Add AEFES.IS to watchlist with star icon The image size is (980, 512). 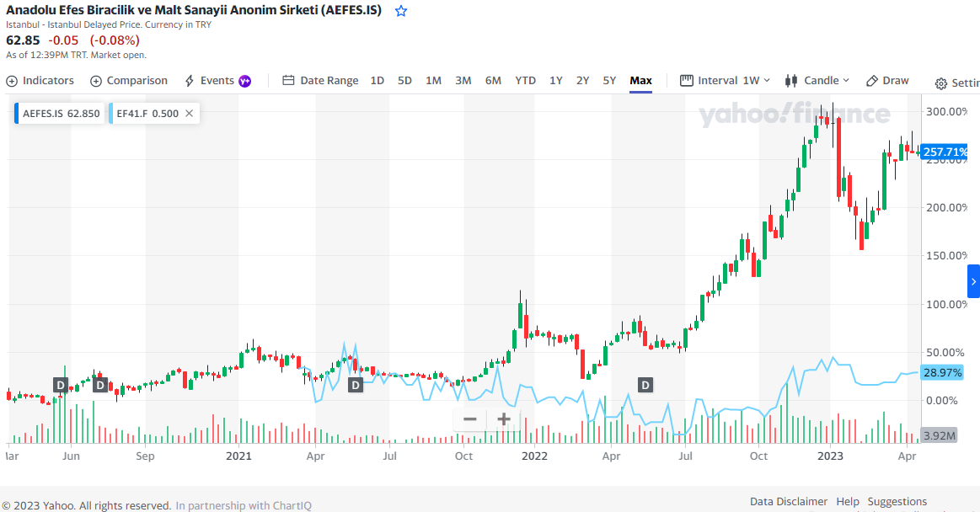pyautogui.click(x=401, y=11)
